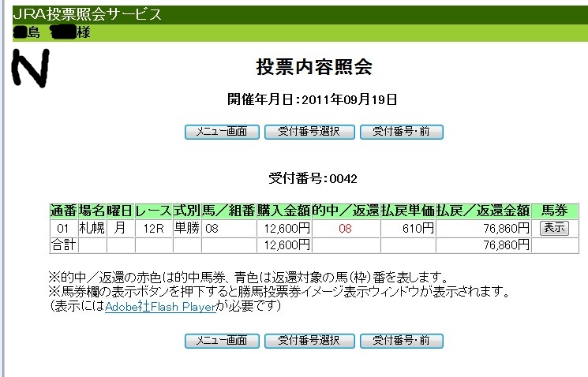This screenshot has width=588, height=377.
Task: Click the JRA投票照会サービス title
Action: point(87,14)
